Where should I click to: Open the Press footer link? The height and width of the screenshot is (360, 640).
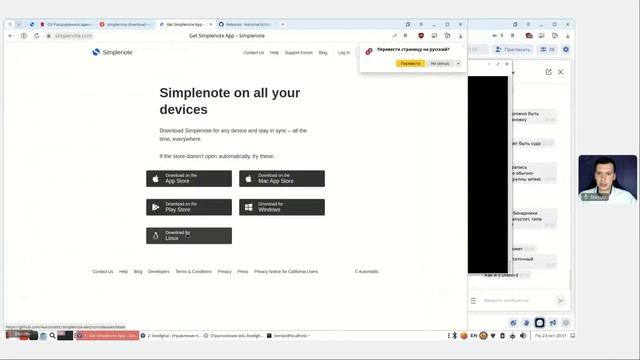(243, 271)
